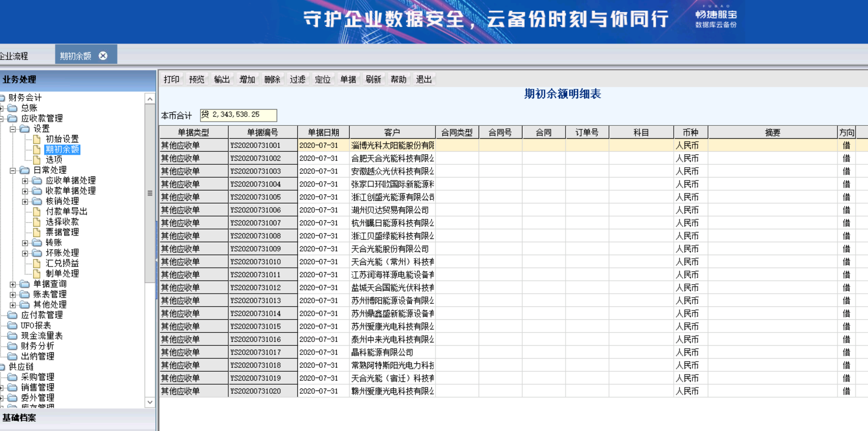This screenshot has height=431, width=868.
Task: Click customer 天合光能股份有限公司
Action: coord(390,249)
